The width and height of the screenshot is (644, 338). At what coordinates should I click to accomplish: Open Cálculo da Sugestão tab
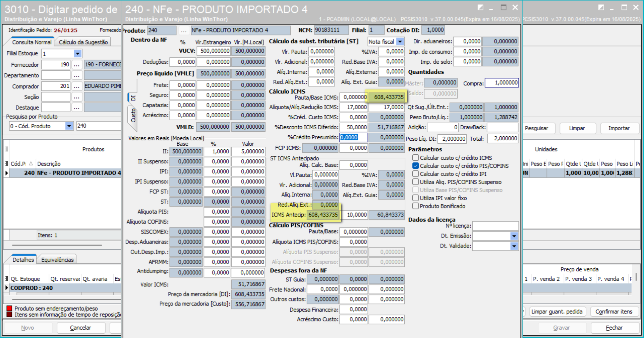click(83, 42)
